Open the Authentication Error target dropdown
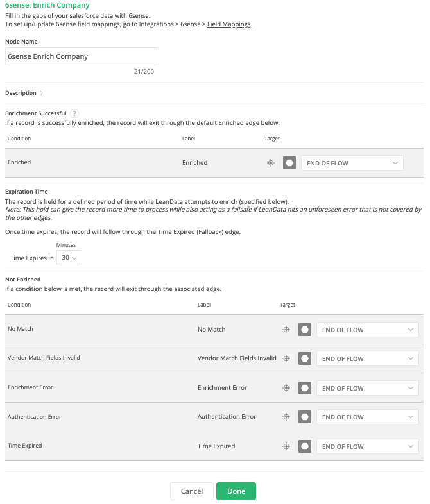Screen dimensions: 430x504 coord(368,417)
